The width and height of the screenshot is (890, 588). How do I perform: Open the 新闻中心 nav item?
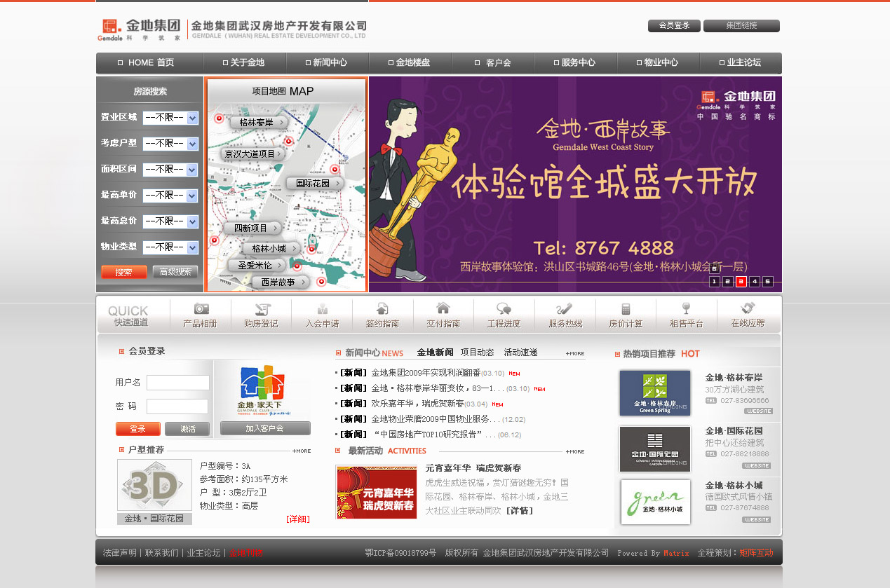(328, 62)
